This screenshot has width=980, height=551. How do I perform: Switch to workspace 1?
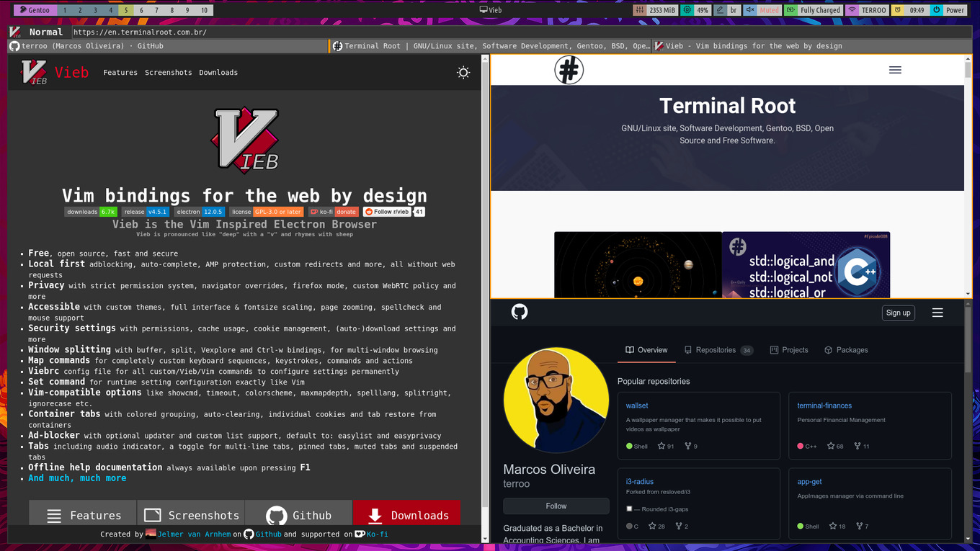[64, 10]
